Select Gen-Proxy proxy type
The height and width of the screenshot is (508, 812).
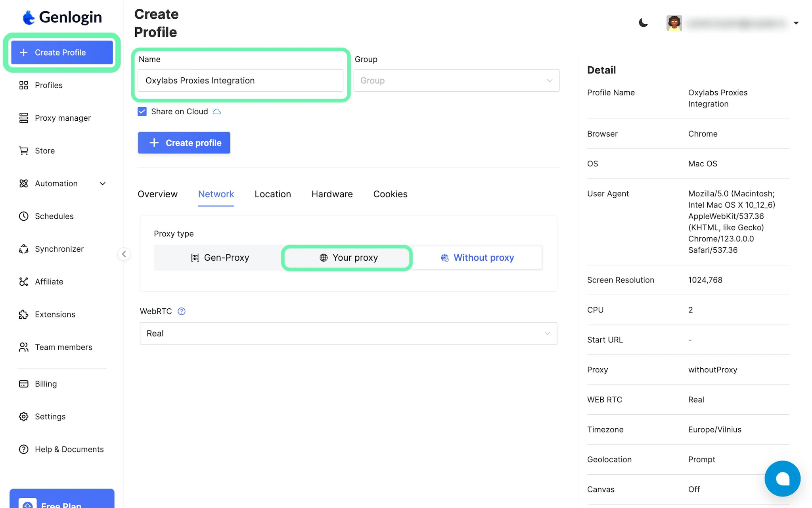click(220, 258)
